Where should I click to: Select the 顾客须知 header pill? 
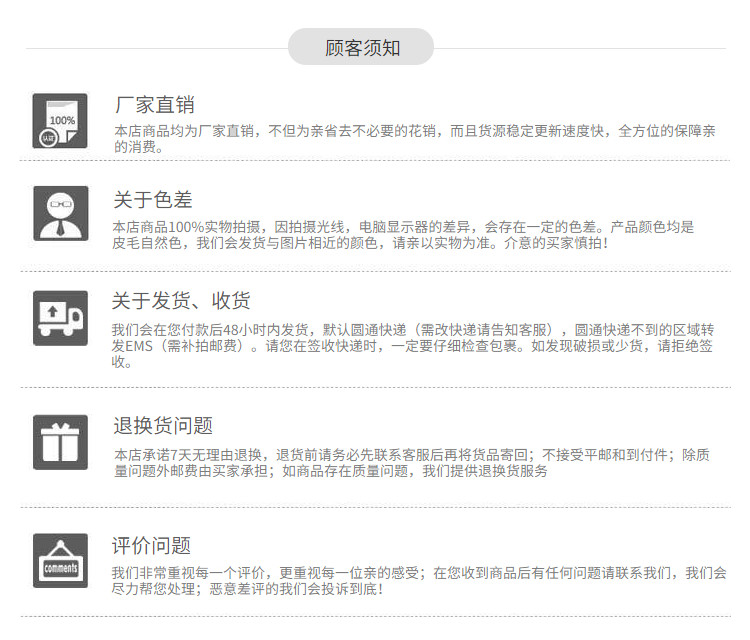361,47
